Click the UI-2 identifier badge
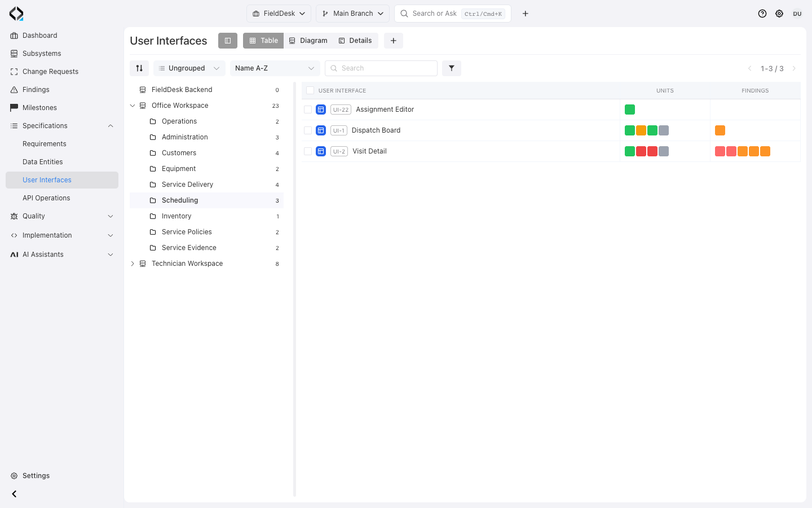Image resolution: width=812 pixels, height=508 pixels. [x=339, y=151]
